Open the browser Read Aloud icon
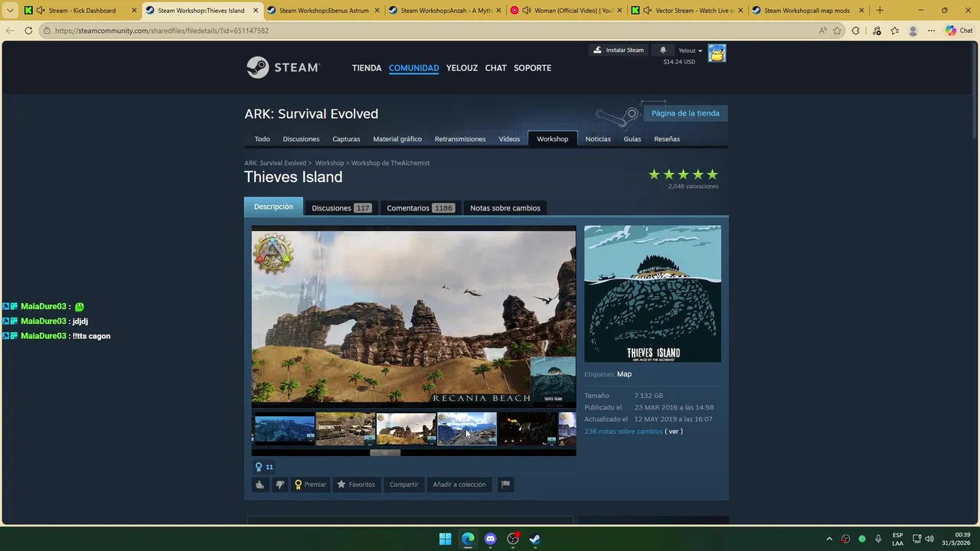 [822, 31]
